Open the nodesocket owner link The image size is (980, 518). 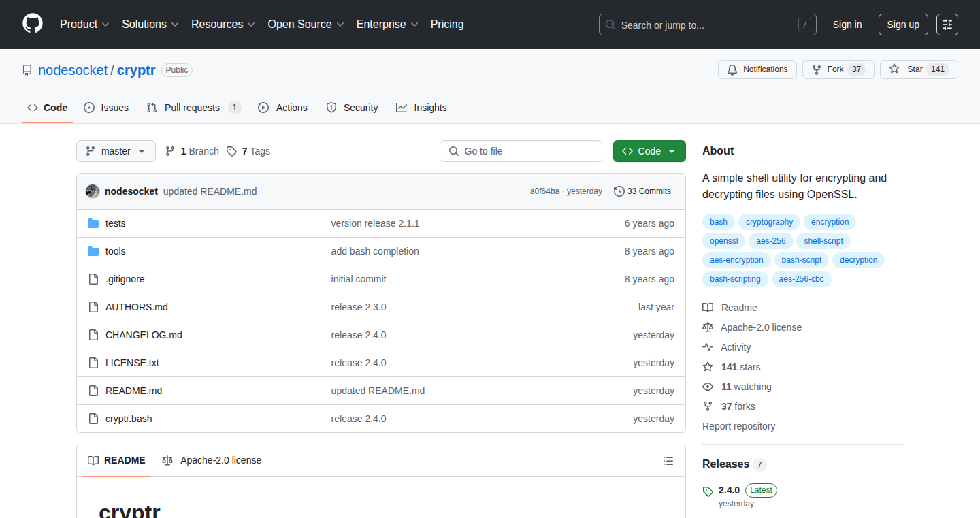pos(73,70)
